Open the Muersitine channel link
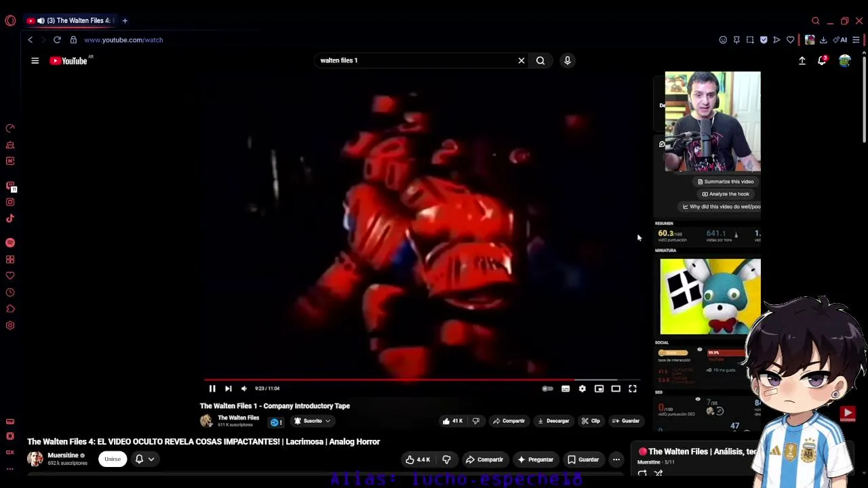The height and width of the screenshot is (488, 868). coord(62,455)
